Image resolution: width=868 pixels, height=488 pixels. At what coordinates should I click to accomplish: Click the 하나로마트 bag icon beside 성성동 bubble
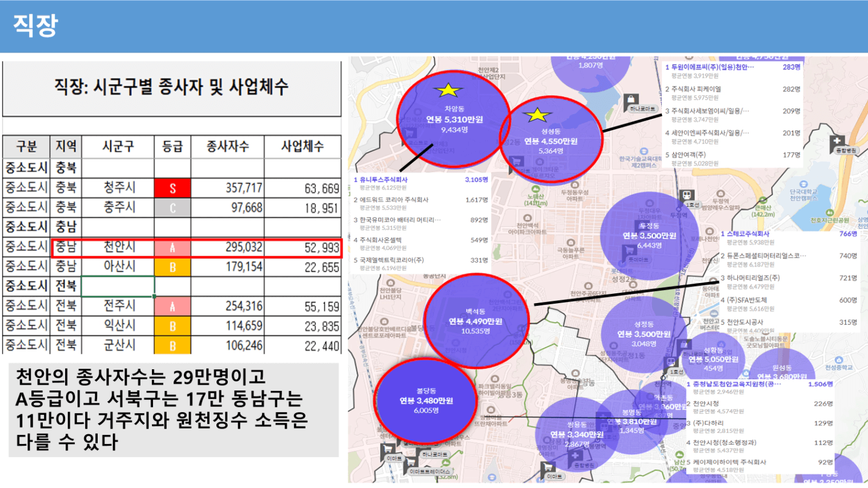[x=631, y=99]
